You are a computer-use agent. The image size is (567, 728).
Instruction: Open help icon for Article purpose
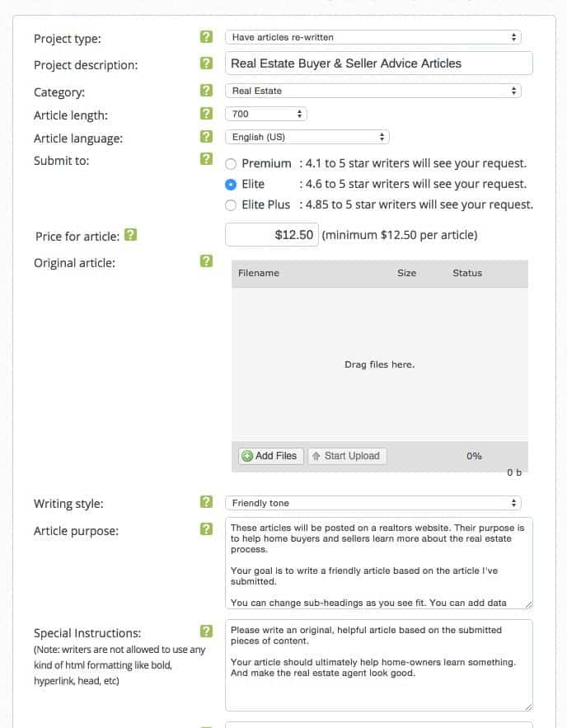206,529
